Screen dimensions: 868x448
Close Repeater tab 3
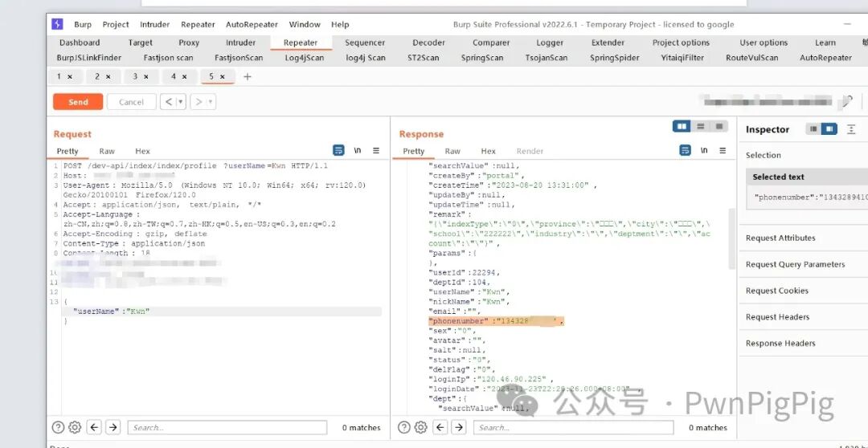click(146, 77)
